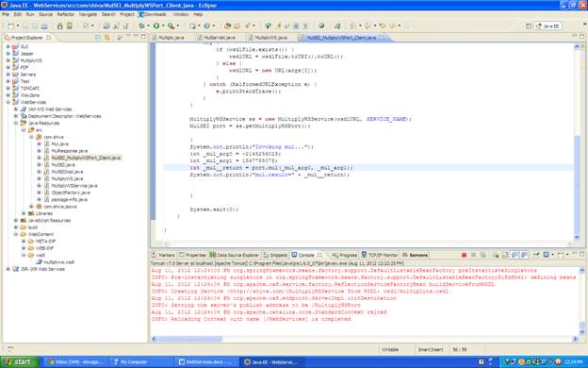Image resolution: width=588 pixels, height=368 pixels.
Task: Open the New file dropdown arrow
Action: [x=18, y=25]
